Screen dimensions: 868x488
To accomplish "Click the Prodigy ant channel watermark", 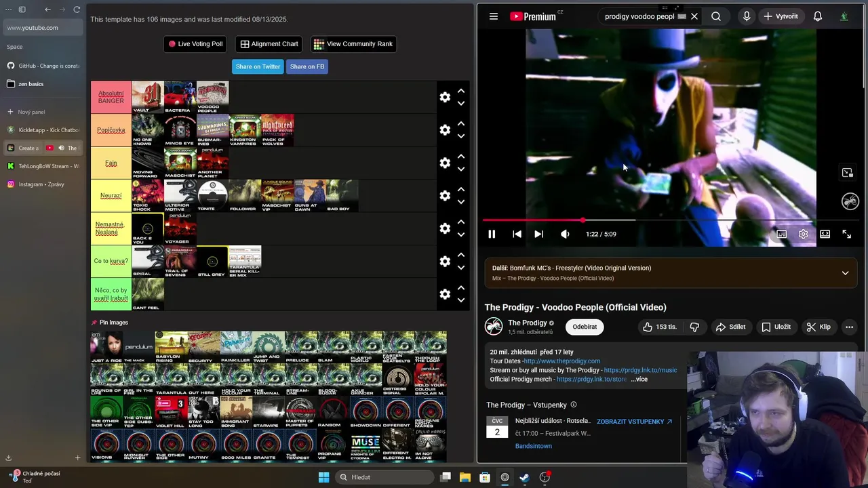I will click(850, 201).
